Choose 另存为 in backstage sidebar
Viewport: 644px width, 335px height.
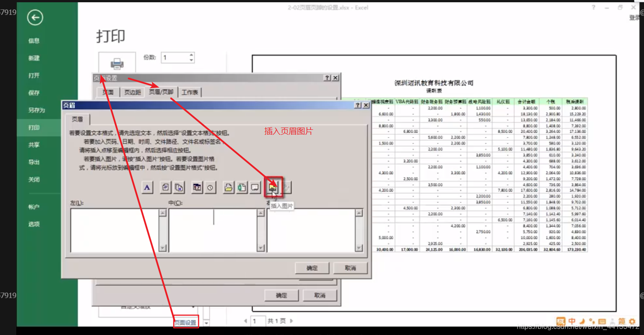tap(37, 110)
